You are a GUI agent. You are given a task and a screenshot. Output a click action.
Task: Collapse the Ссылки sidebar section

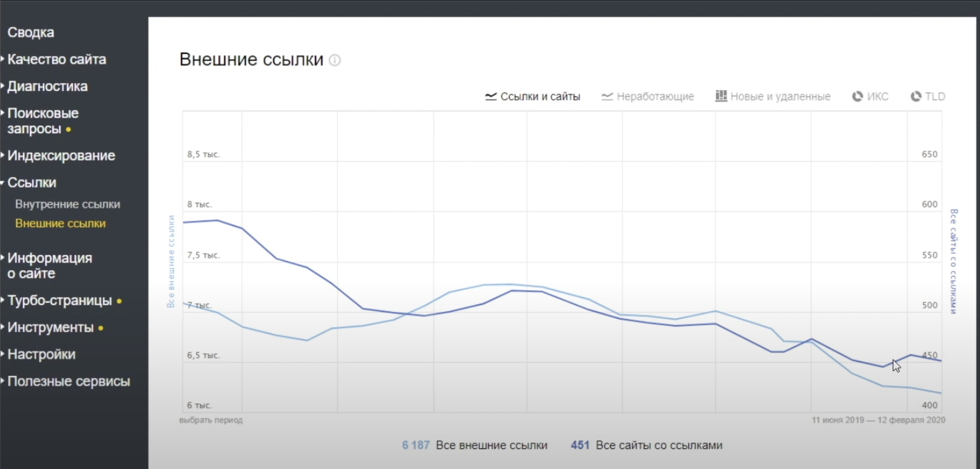click(x=32, y=183)
